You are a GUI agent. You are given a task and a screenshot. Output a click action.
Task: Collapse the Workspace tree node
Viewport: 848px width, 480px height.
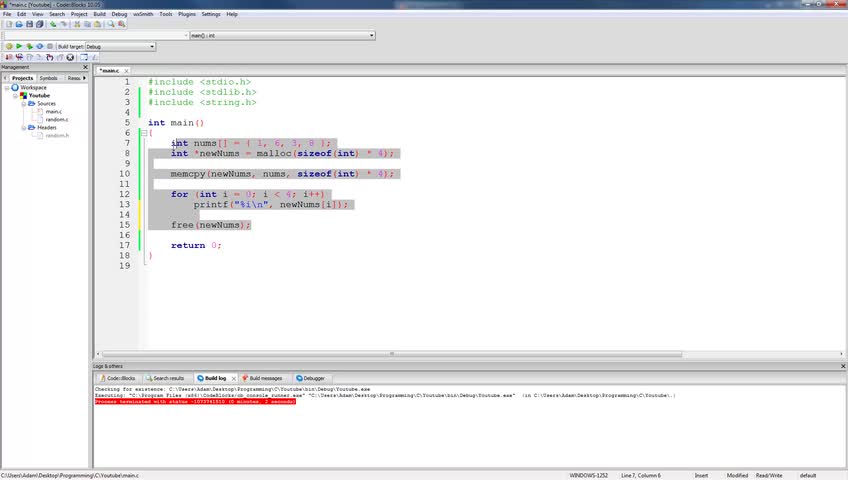tap(7, 88)
